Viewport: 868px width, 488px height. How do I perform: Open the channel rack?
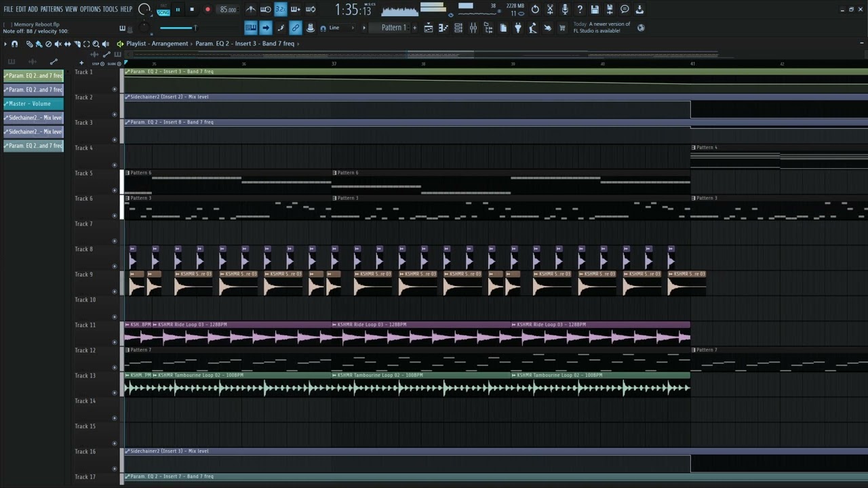458,28
